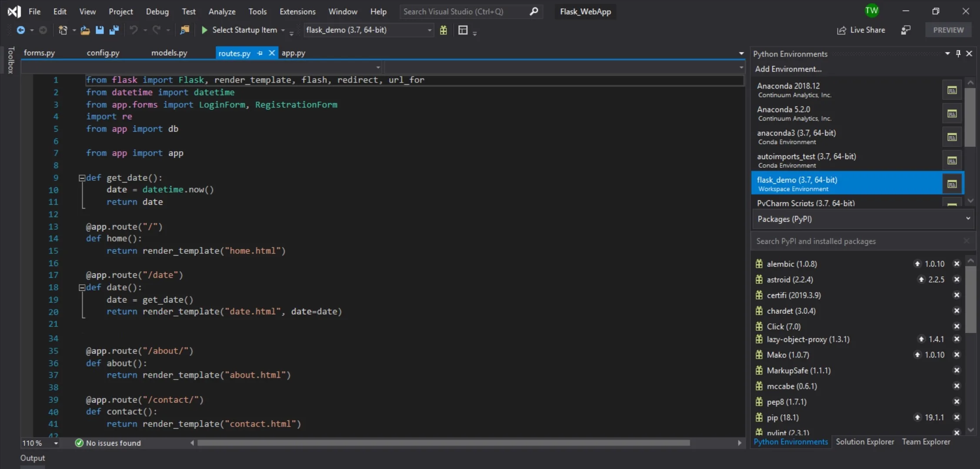
Task: Click the Undo icon on the toolbar
Action: pyautogui.click(x=134, y=30)
